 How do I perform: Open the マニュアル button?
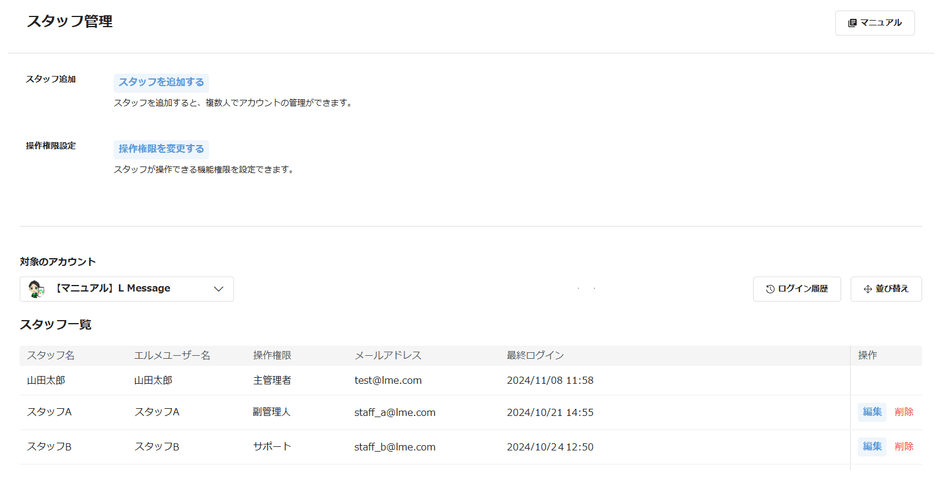tap(874, 23)
